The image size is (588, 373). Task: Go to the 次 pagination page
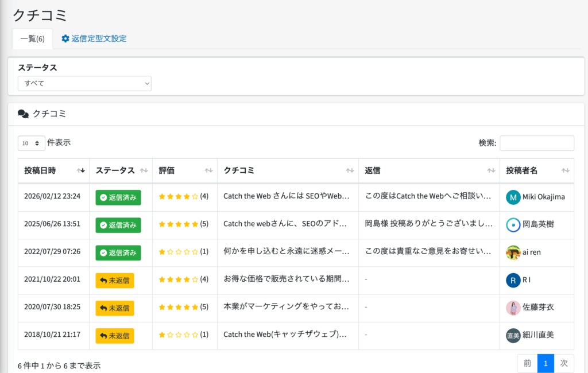pyautogui.click(x=563, y=363)
